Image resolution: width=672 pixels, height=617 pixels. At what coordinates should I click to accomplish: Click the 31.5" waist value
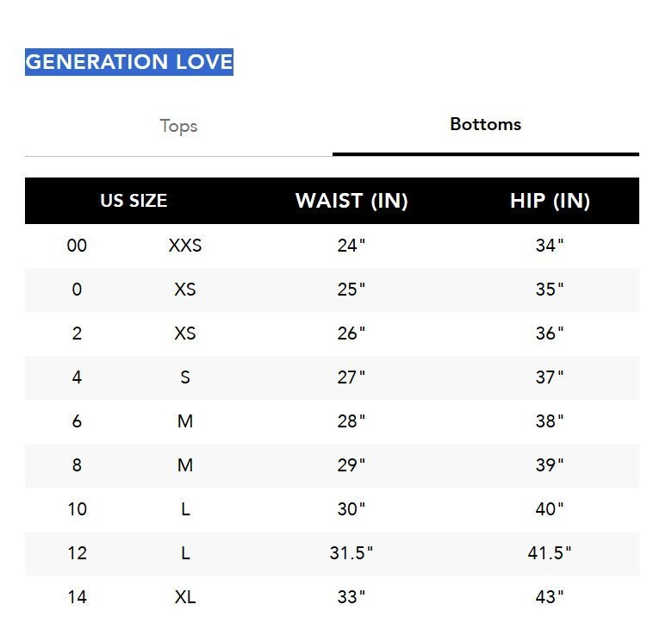click(352, 553)
